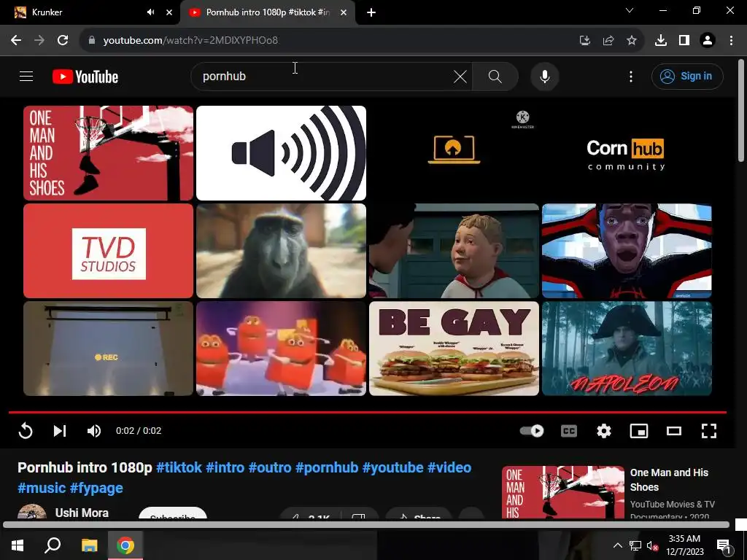Share this page icon
This screenshot has height=560, width=747.
tap(608, 40)
